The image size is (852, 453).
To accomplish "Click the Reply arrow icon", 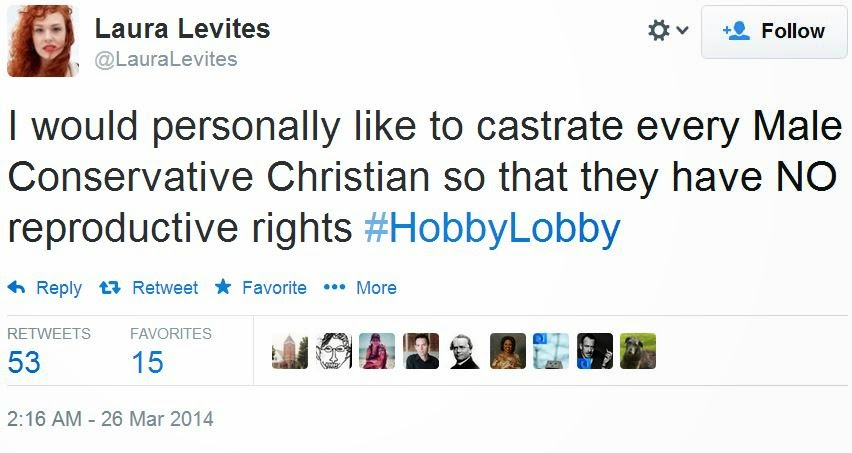I will 16,288.
